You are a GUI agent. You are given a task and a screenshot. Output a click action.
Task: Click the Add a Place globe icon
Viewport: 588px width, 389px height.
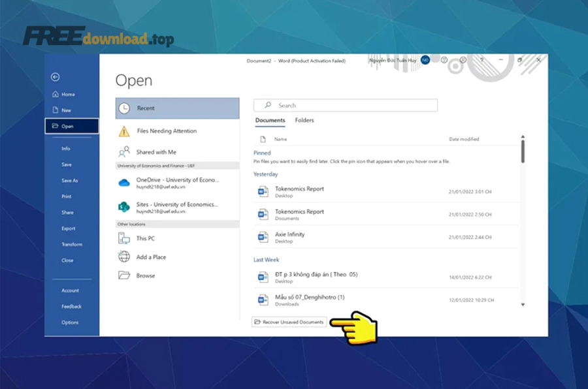click(x=123, y=257)
